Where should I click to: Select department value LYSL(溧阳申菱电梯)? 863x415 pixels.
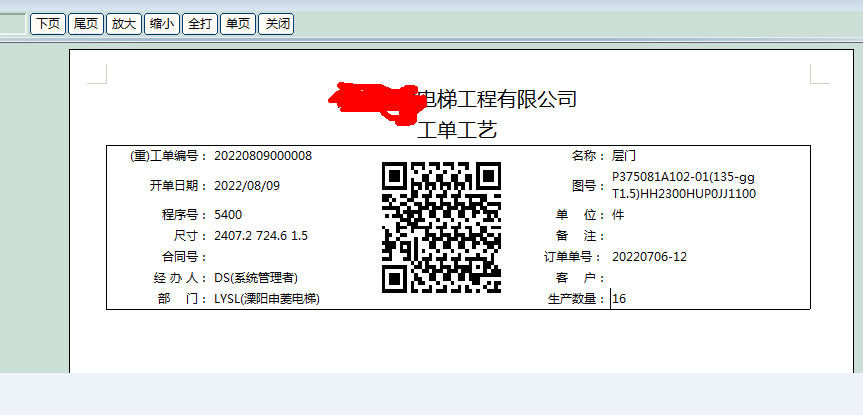pyautogui.click(x=267, y=299)
